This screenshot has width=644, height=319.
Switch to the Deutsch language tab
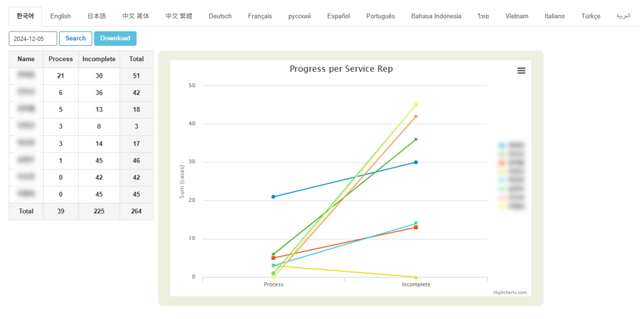point(220,16)
